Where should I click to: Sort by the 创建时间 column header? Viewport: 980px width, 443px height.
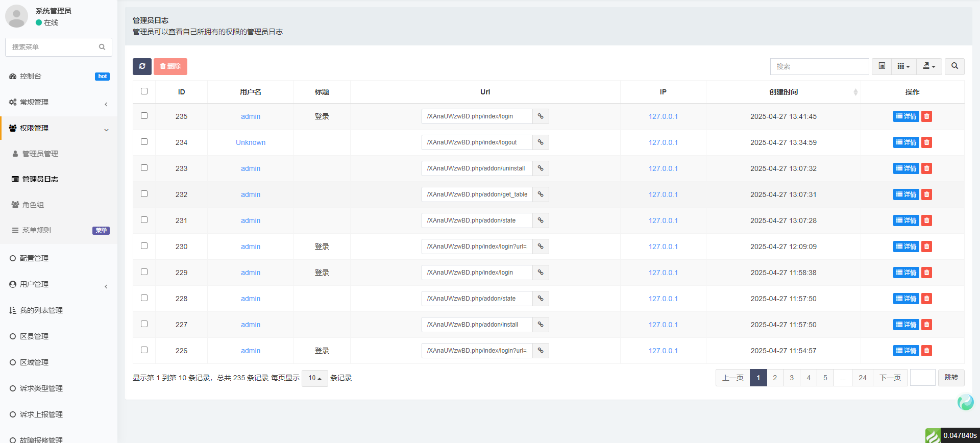tap(783, 92)
